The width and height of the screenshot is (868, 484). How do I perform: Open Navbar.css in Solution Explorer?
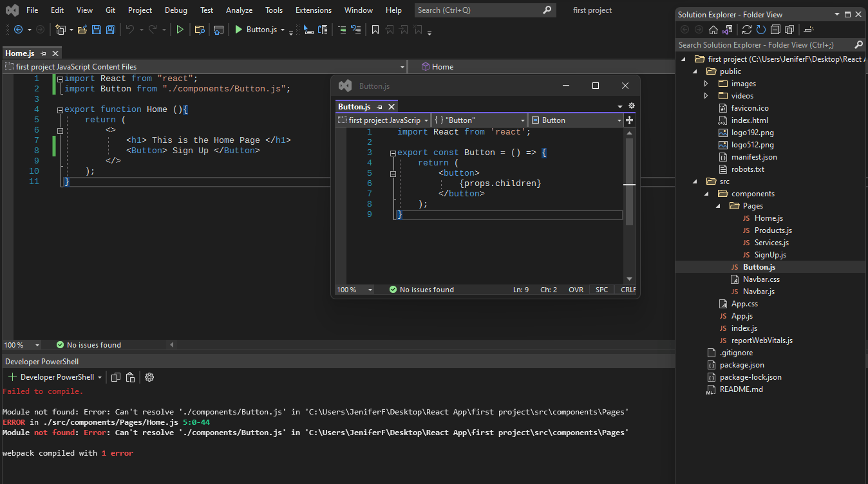tap(761, 279)
